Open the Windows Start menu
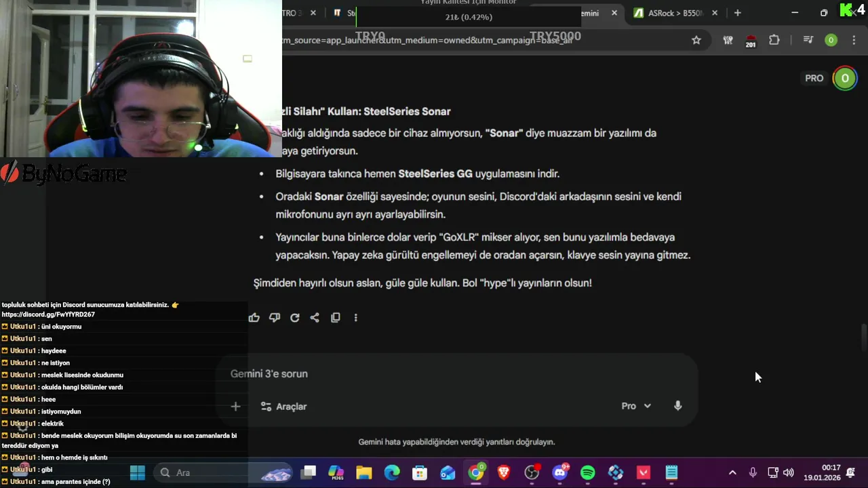This screenshot has height=488, width=868. click(x=138, y=472)
